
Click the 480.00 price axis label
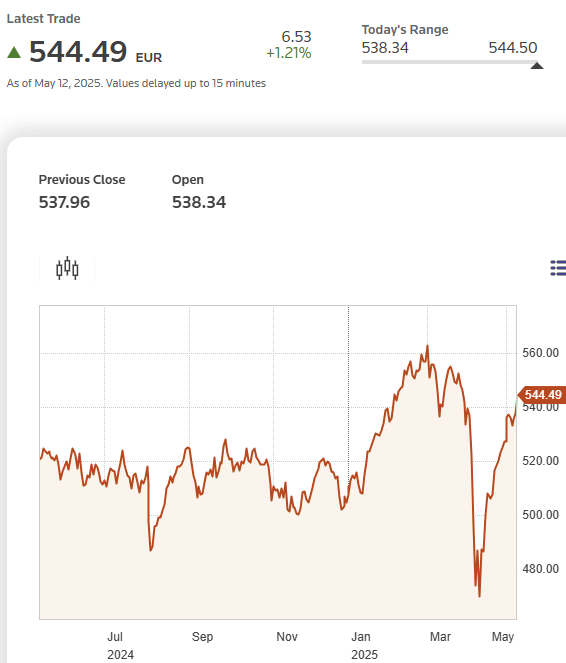541,569
